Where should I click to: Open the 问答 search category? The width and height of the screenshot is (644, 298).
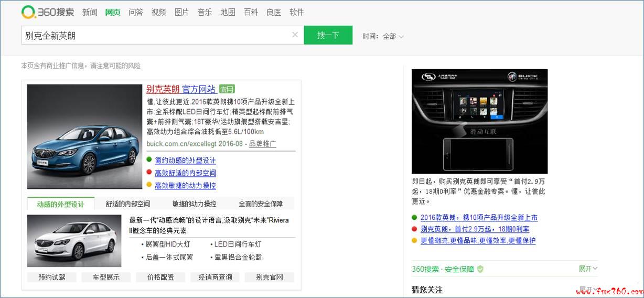point(136,12)
